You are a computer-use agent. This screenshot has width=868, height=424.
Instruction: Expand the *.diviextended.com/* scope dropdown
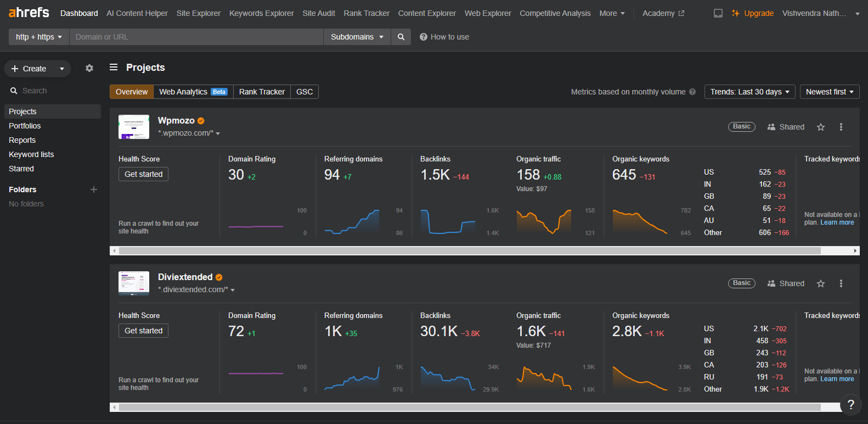tap(196, 290)
